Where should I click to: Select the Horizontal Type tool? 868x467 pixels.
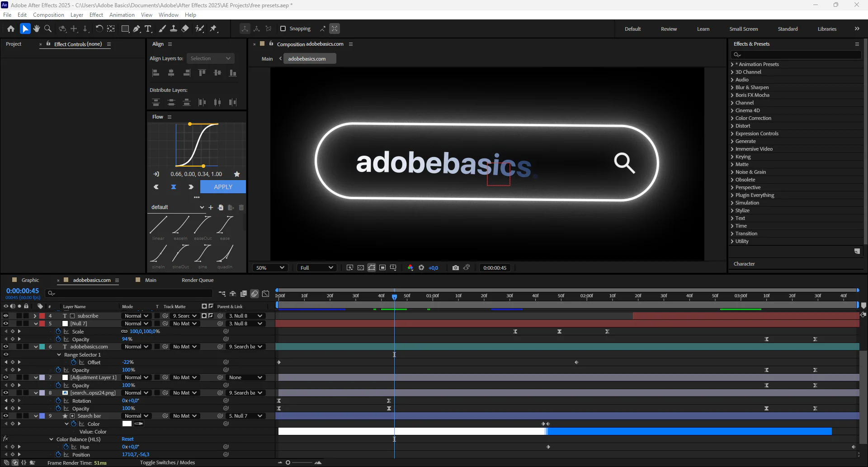pyautogui.click(x=148, y=29)
